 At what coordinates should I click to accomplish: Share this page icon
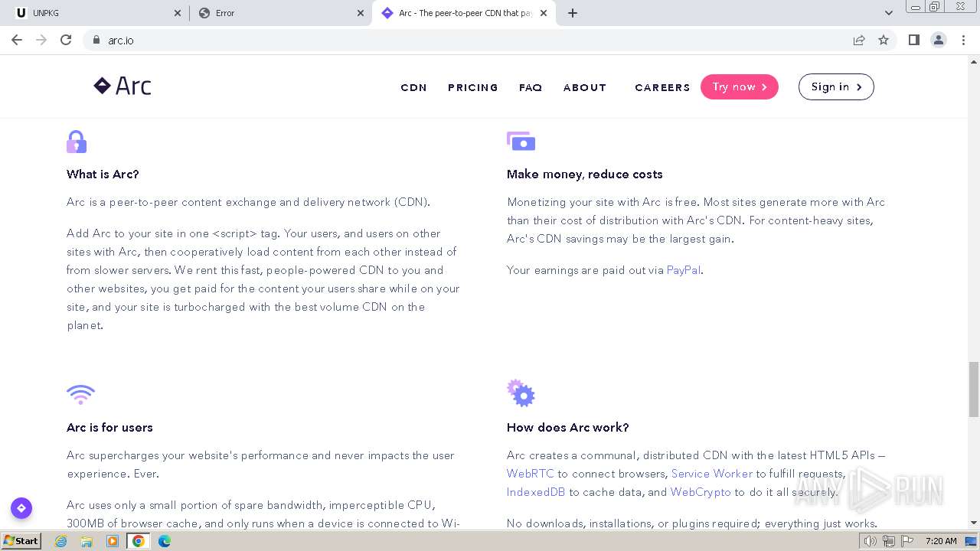point(859,40)
